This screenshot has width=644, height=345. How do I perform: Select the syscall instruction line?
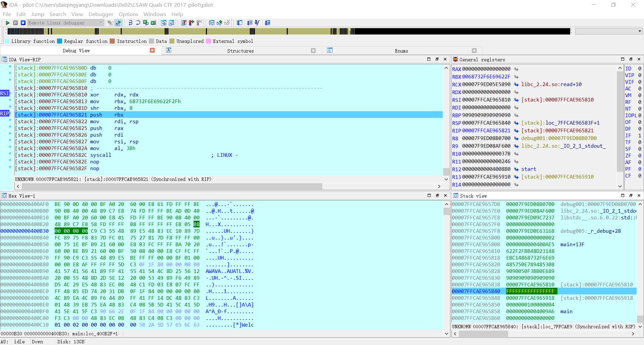point(229,155)
